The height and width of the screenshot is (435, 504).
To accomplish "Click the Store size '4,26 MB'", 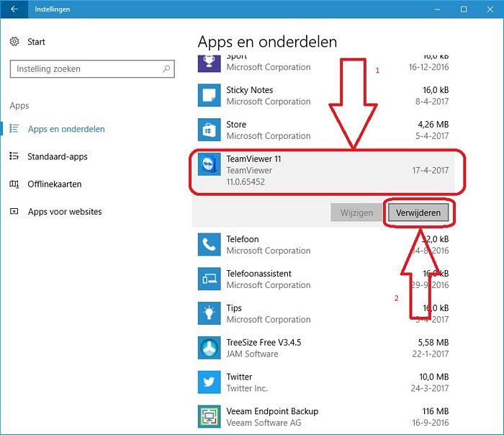I will click(433, 125).
